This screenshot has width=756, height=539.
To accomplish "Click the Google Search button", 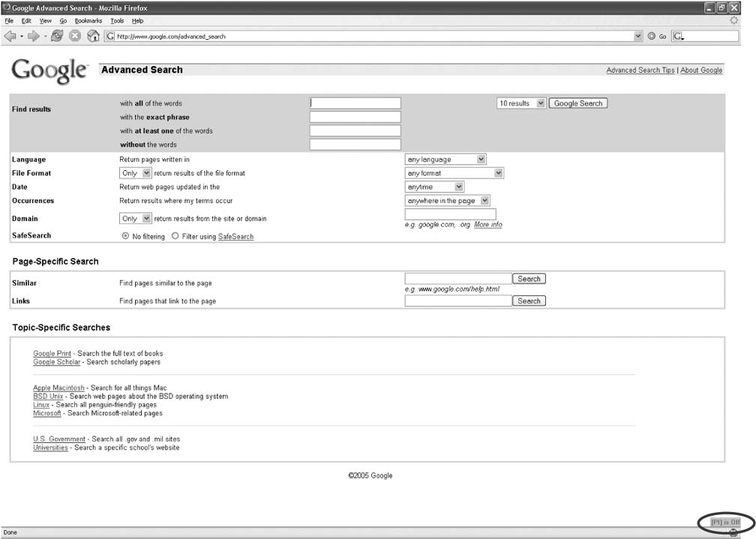I will pos(577,103).
